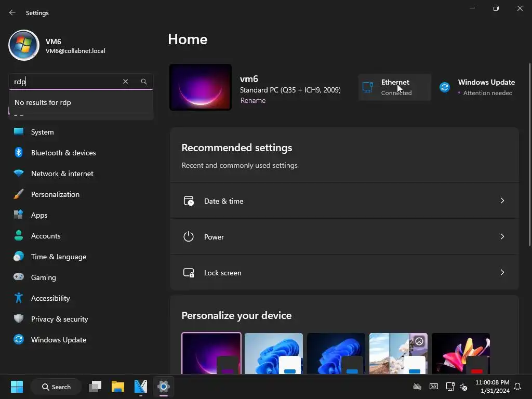Click the Accessibility figure icon
Screen dimensions: 532x399
tap(19, 298)
